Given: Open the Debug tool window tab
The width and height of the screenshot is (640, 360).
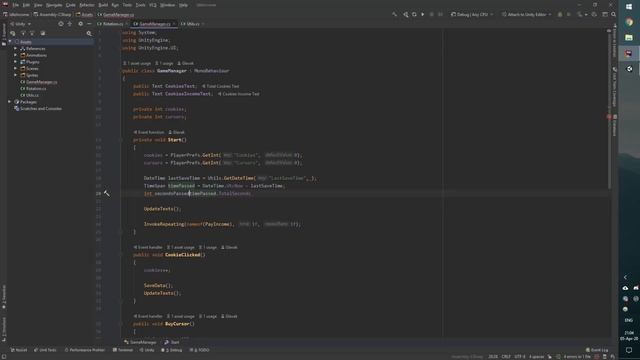Looking at the screenshot, I should 172,350.
